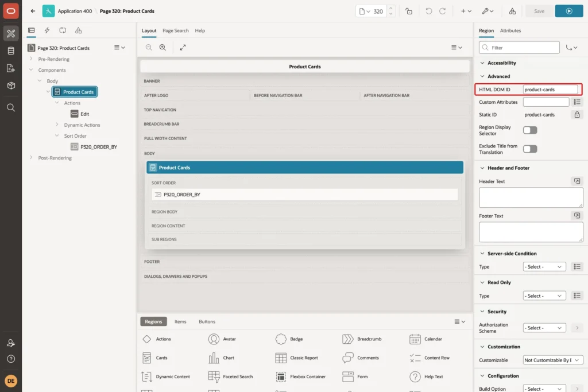
Task: Open the create plus menu in toolbar
Action: pos(466,11)
